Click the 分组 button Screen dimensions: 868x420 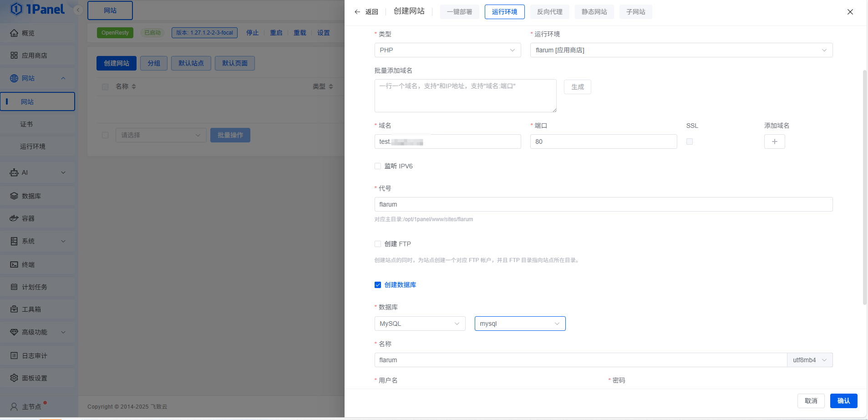click(154, 63)
